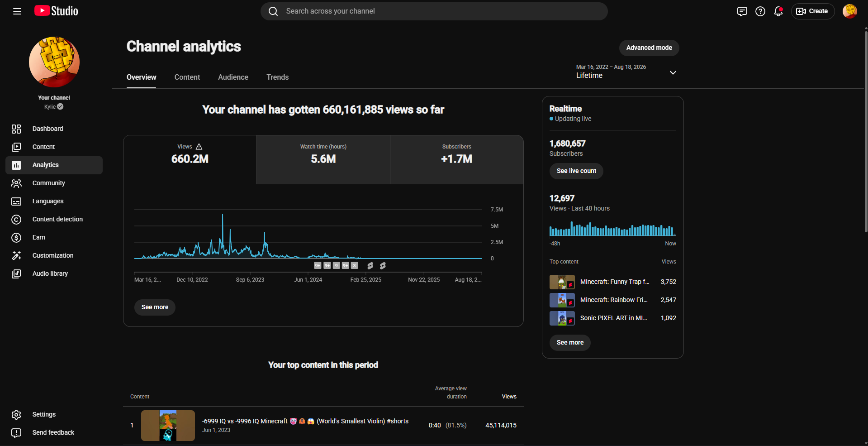The image size is (868, 446).
Task: Select the Watch time (hours) metric card
Action: (x=323, y=159)
